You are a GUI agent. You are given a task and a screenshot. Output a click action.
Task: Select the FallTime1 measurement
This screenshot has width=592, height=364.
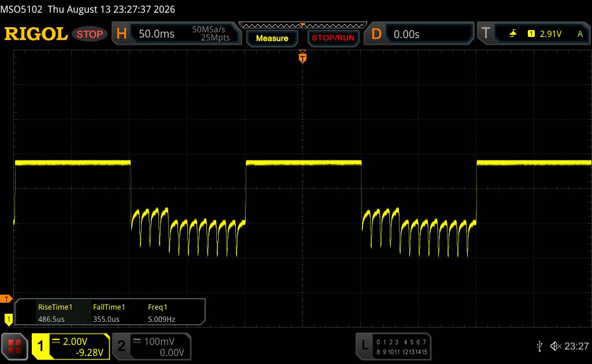click(x=109, y=307)
